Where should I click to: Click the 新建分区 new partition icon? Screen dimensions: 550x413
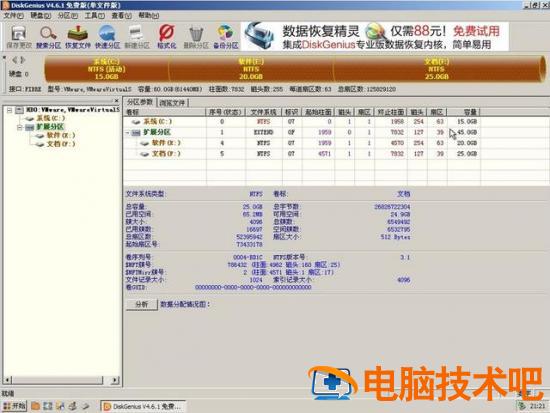pos(137,37)
